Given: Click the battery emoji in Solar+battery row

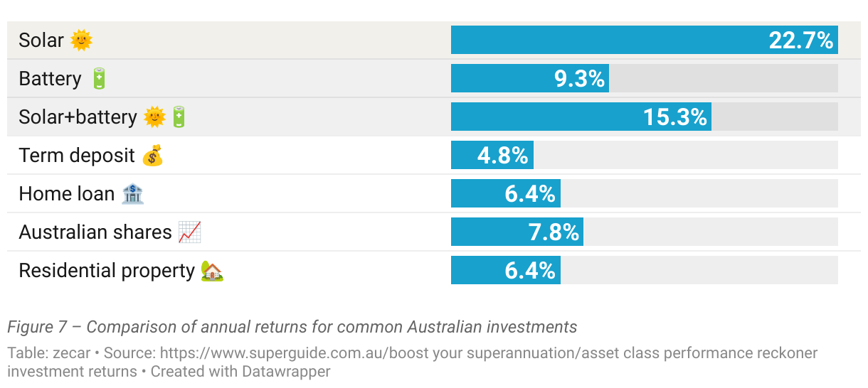Looking at the screenshot, I should click(179, 117).
